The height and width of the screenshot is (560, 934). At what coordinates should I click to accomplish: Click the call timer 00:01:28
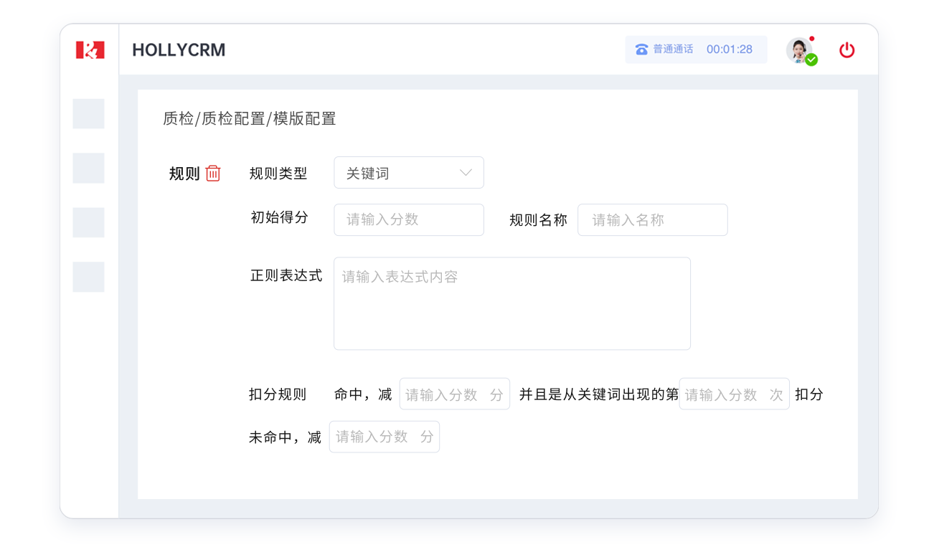[729, 49]
